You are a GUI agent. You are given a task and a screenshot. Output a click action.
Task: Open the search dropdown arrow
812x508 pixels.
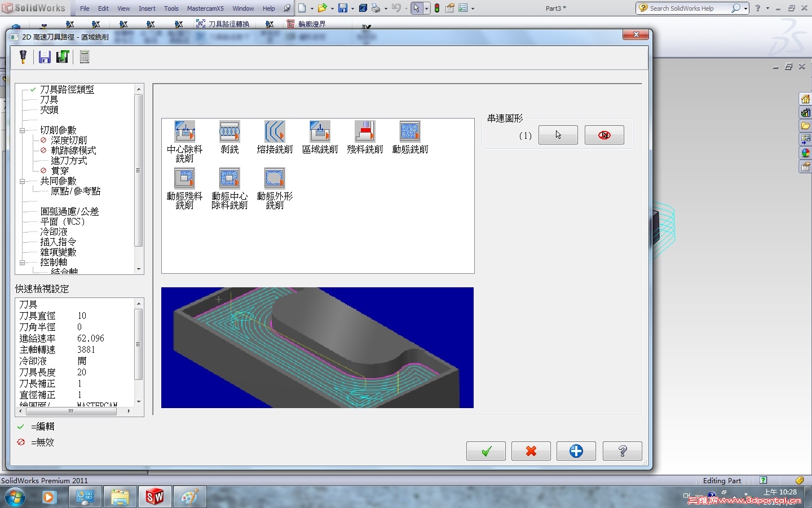tap(745, 8)
